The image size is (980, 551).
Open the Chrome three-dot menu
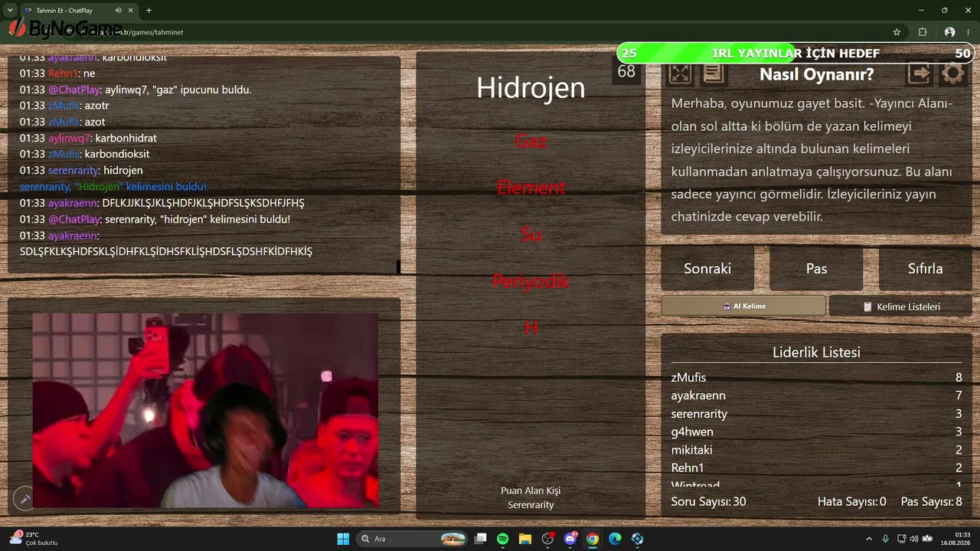coord(969,32)
